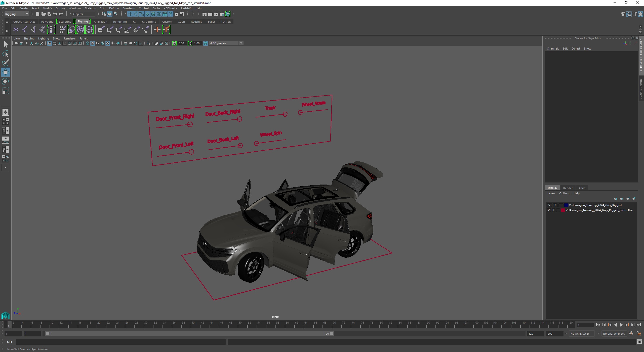644x352 pixels.
Task: Click the MEL command input line
Action: 121,342
